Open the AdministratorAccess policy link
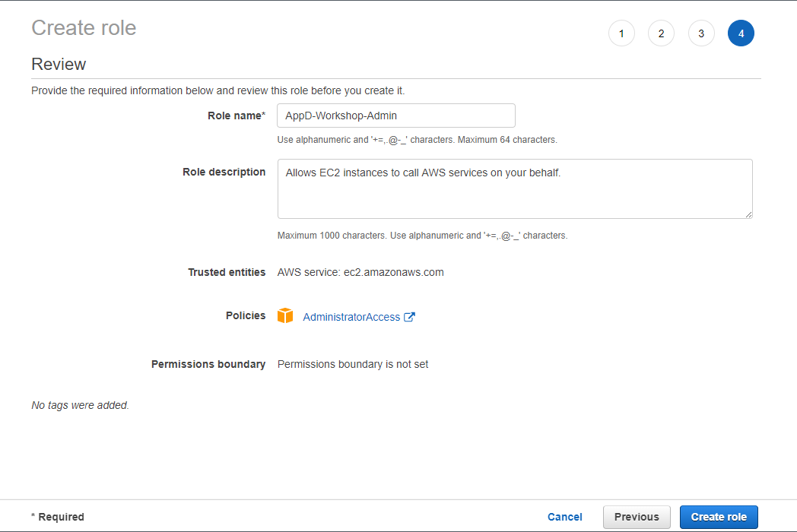Viewport: 797px width, 532px height. pyautogui.click(x=351, y=317)
